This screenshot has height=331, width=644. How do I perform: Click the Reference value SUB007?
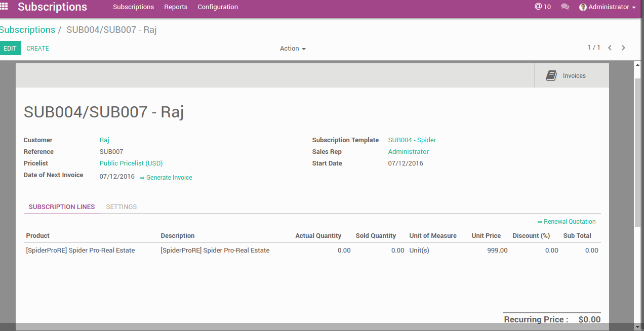click(x=111, y=152)
